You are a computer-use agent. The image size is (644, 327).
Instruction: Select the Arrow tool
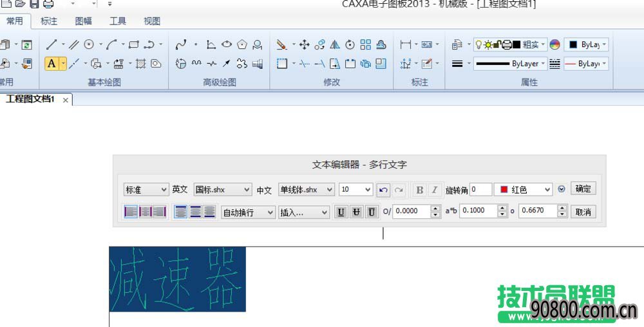click(x=227, y=64)
